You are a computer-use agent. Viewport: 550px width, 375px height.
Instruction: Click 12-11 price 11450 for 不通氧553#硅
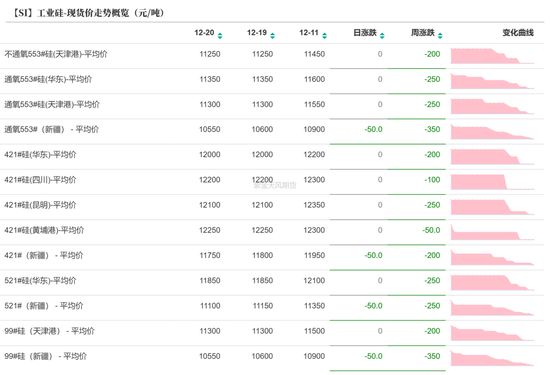click(314, 54)
